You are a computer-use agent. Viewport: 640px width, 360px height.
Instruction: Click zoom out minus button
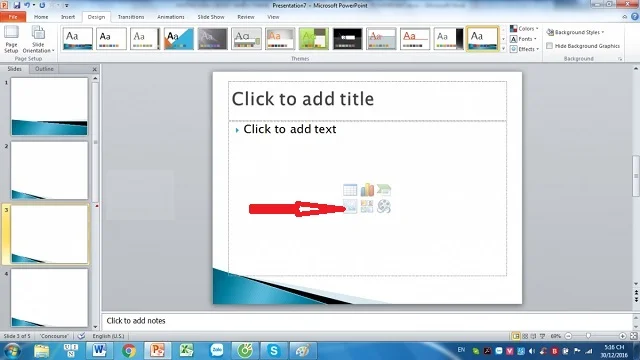tap(568, 336)
